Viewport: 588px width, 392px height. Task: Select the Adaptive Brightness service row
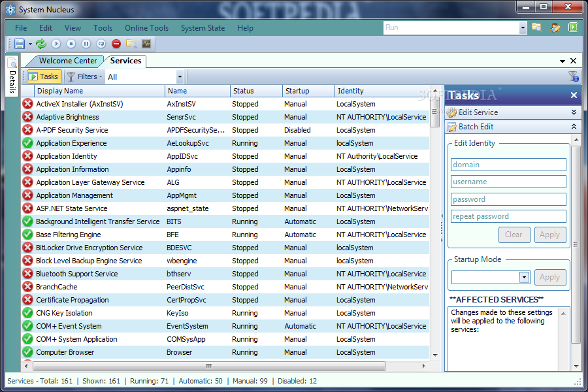point(225,117)
